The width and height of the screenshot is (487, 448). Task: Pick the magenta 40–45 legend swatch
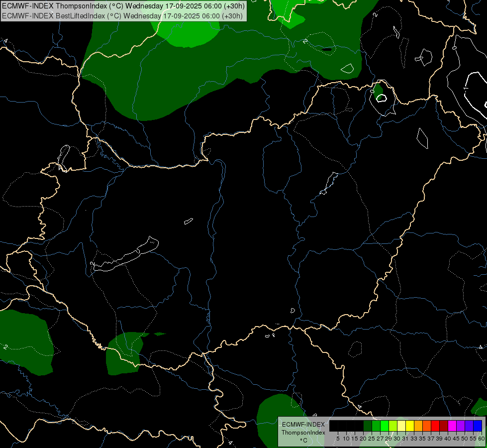(x=452, y=426)
